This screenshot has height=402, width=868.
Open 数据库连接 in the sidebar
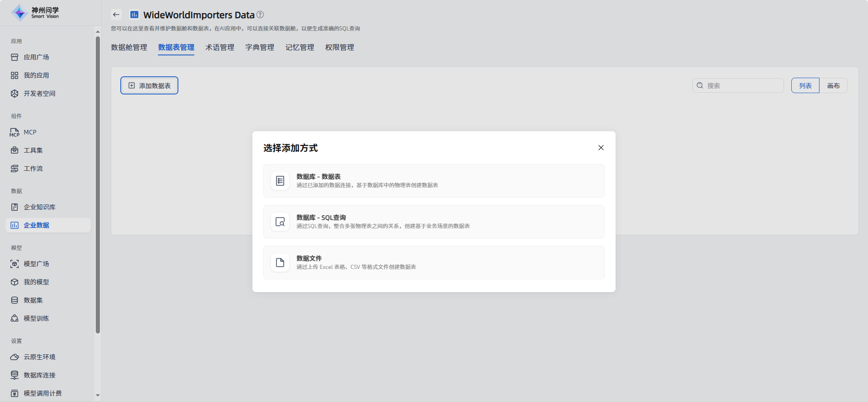(39, 375)
